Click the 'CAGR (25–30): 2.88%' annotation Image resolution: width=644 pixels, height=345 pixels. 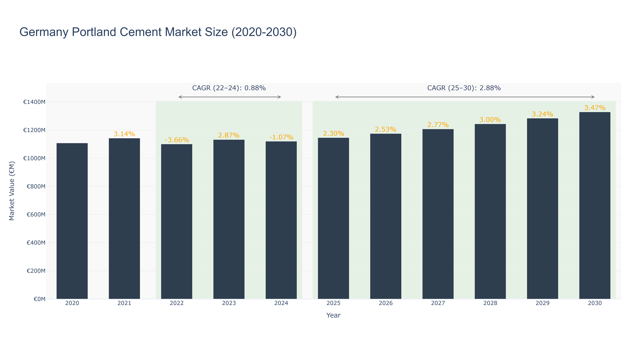464,88
